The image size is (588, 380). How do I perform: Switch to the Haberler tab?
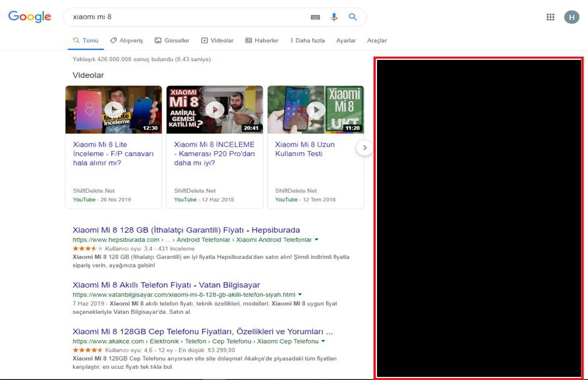[x=262, y=41]
